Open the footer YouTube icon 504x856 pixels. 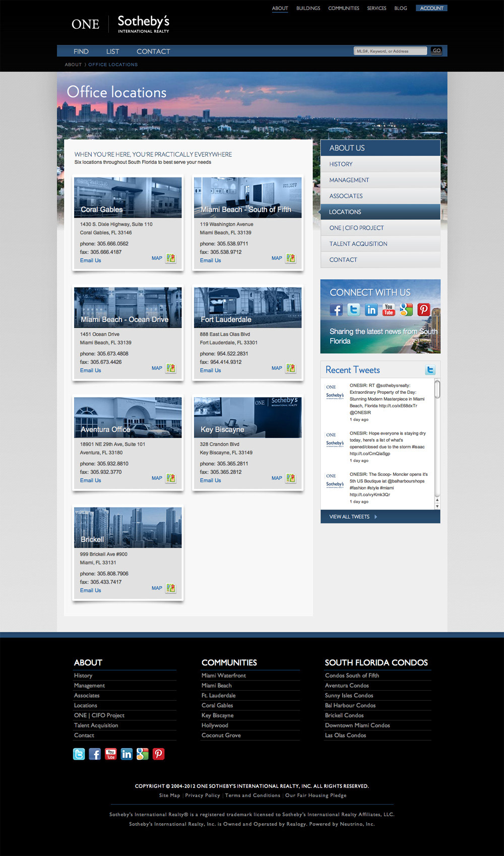coord(111,754)
